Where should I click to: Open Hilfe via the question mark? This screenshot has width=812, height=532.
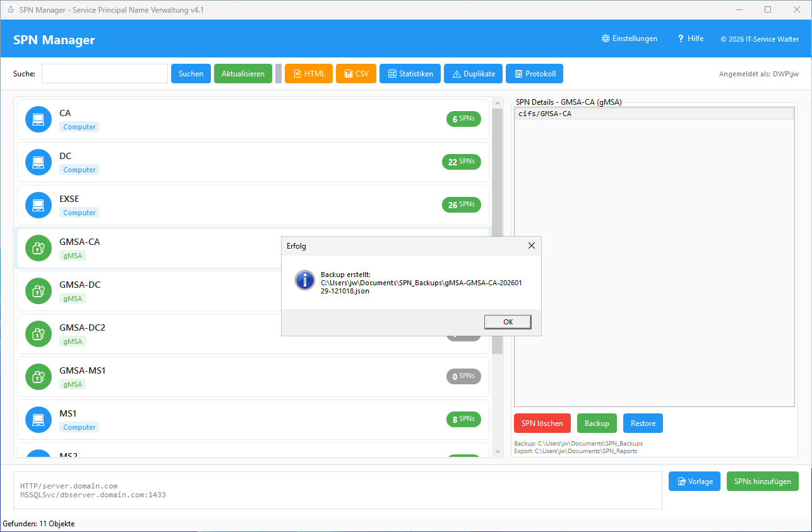(681, 38)
